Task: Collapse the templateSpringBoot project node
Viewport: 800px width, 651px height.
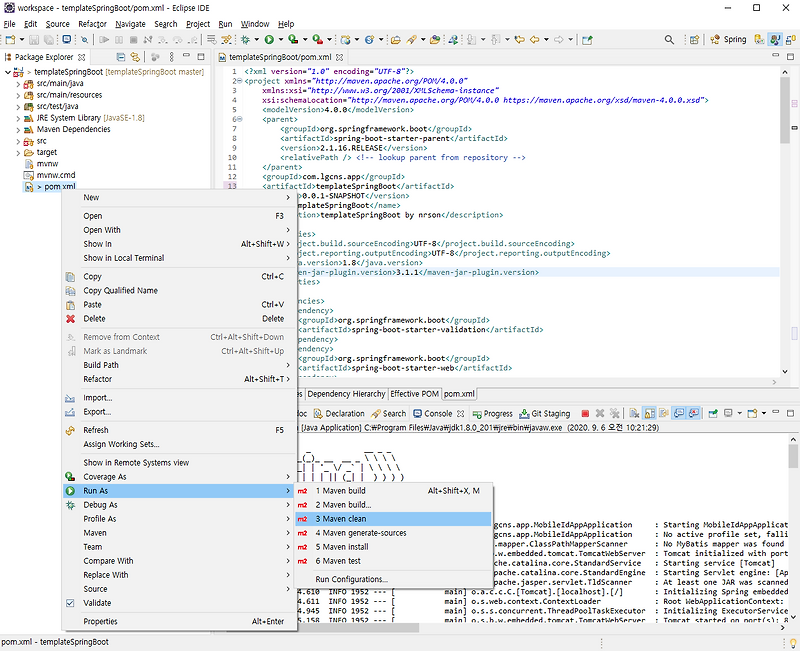Action: click(8, 72)
